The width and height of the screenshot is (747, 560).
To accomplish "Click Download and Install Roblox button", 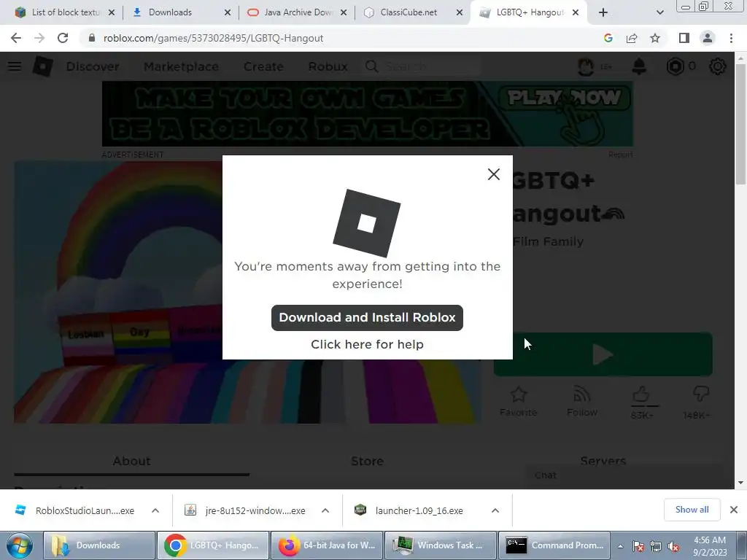I will pyautogui.click(x=367, y=318).
